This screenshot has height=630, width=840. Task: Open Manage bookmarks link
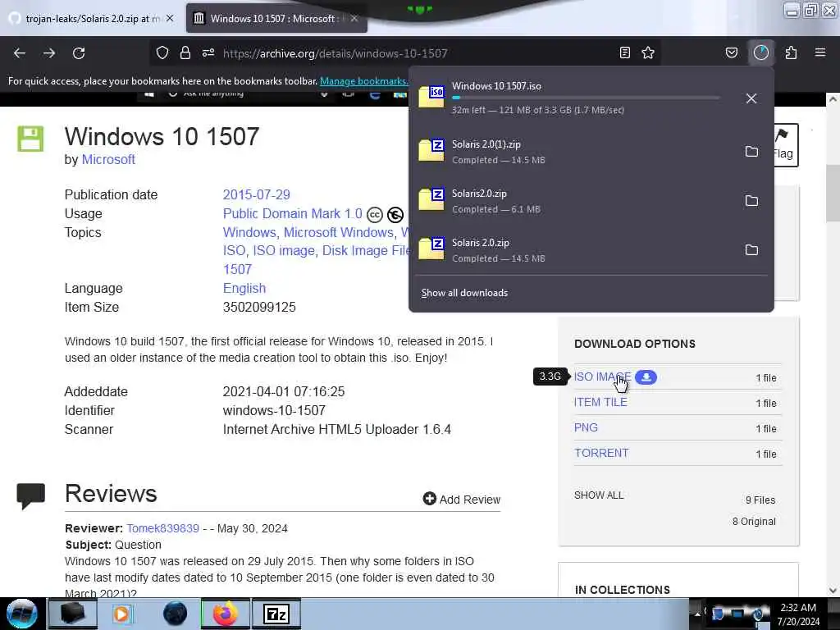pos(363,81)
